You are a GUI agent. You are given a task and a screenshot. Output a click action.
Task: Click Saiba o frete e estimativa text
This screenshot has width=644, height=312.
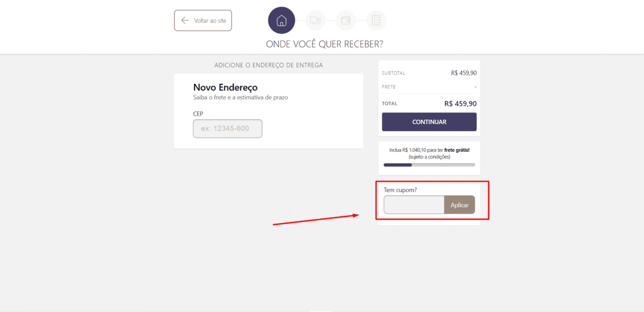click(241, 98)
